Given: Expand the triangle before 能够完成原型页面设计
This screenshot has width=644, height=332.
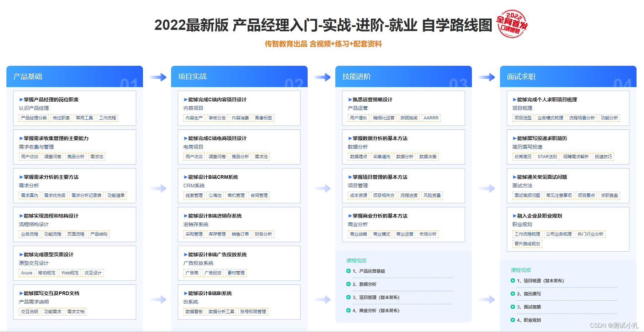Looking at the screenshot, I should 21,255.
